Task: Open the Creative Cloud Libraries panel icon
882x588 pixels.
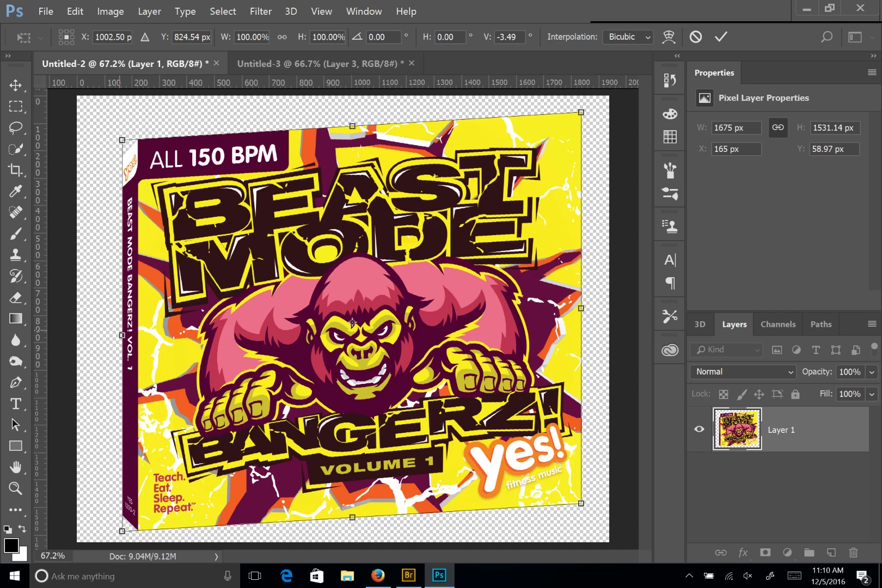Action: pyautogui.click(x=670, y=350)
